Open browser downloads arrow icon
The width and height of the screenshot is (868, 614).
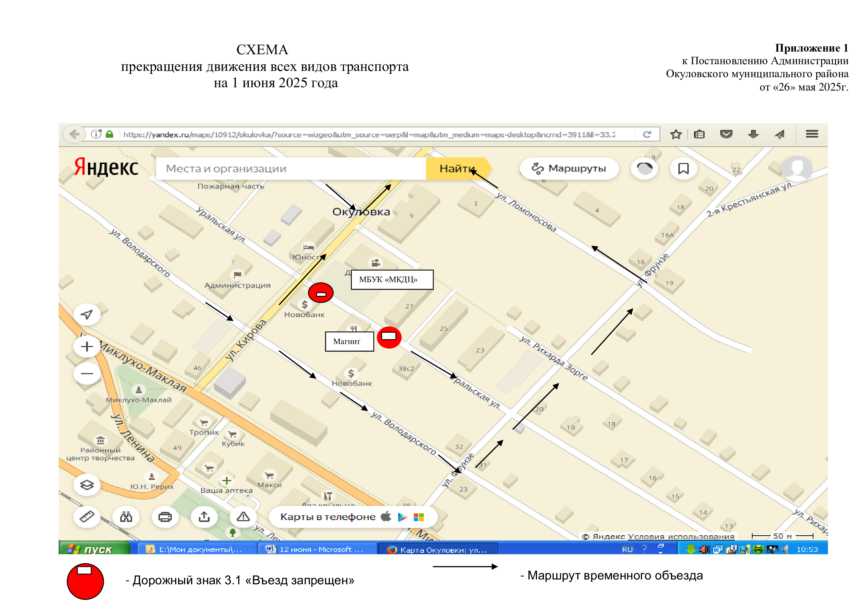tap(753, 134)
